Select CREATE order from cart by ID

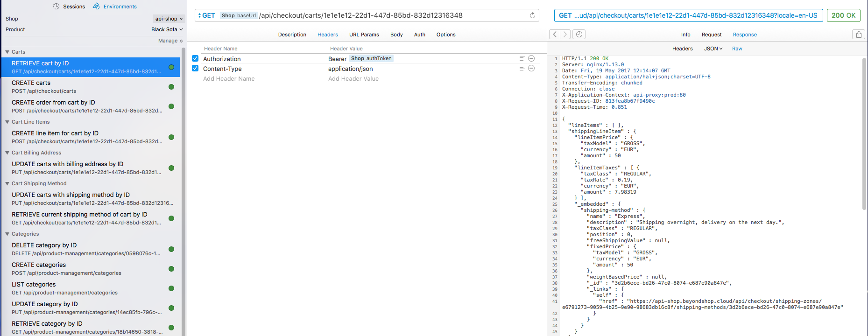[x=90, y=106]
